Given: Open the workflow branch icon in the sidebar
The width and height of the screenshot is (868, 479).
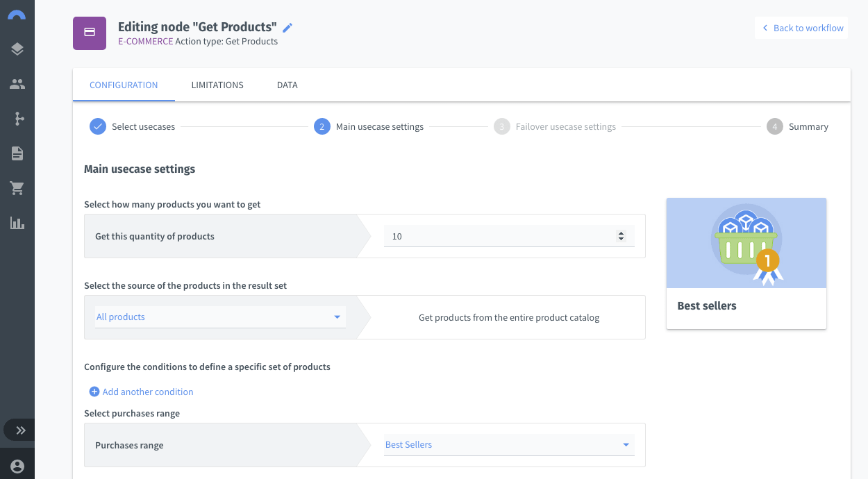Looking at the screenshot, I should [19, 119].
